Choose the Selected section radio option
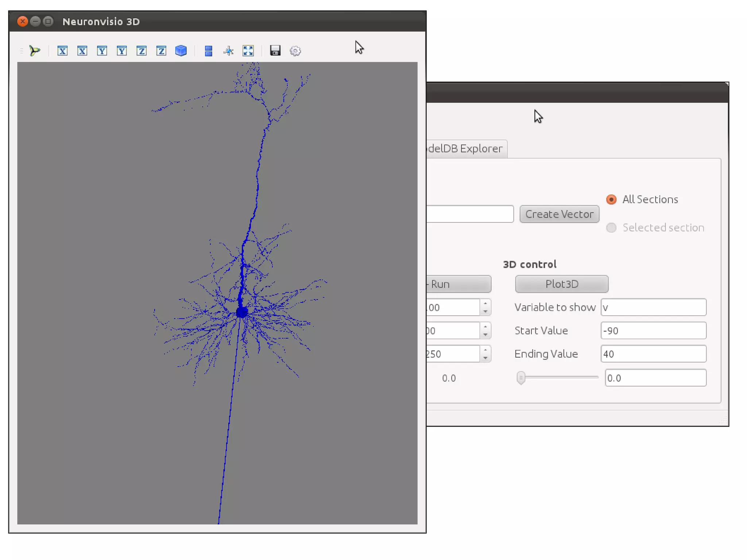This screenshot has width=747, height=560. [x=611, y=228]
